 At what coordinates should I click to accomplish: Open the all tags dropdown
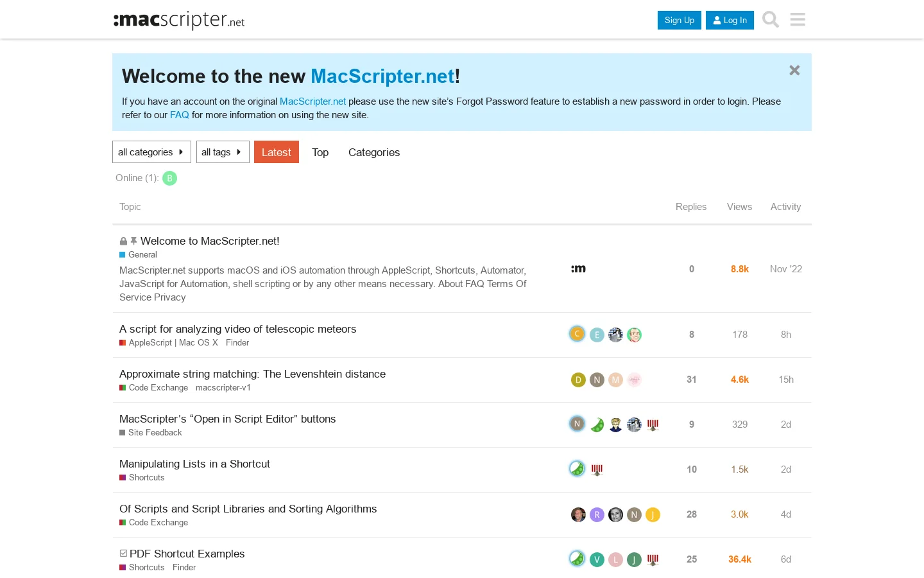(x=223, y=152)
